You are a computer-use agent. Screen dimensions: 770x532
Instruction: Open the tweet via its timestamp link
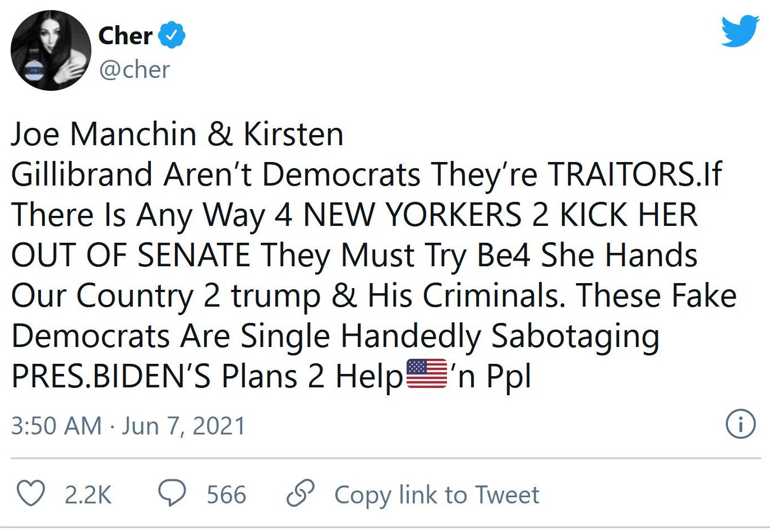[128, 425]
